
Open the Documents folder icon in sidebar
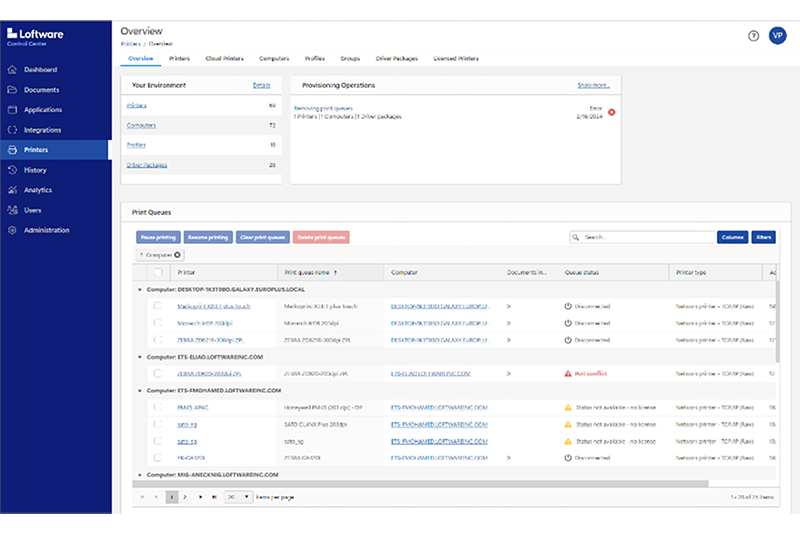[x=13, y=90]
